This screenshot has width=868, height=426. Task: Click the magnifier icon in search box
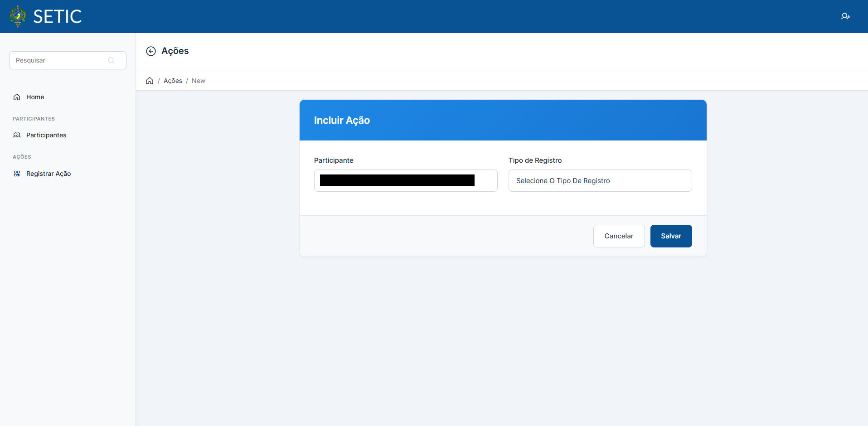[x=111, y=60]
